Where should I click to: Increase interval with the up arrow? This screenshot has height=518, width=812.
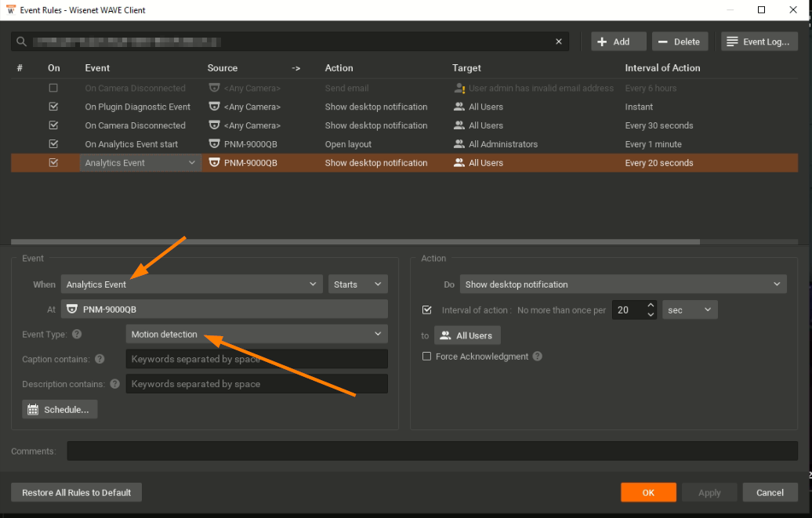[x=651, y=305]
